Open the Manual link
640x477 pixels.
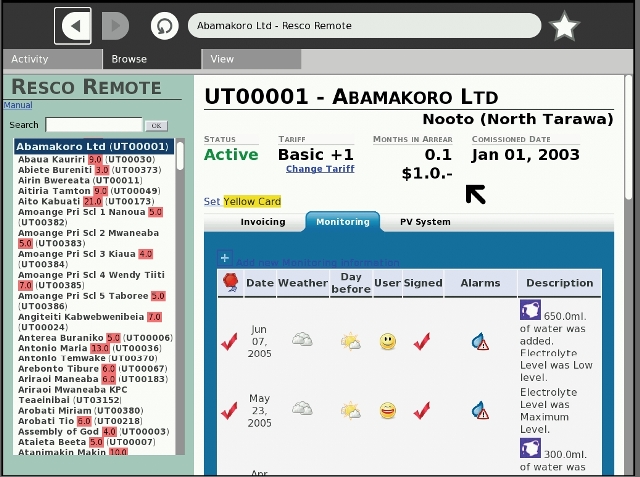pos(18,105)
